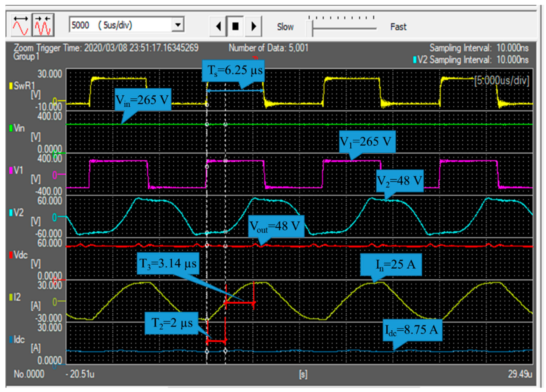Click the yellow SwR1 channel color marker
Screen dimensions: 546x392
tap(11, 86)
